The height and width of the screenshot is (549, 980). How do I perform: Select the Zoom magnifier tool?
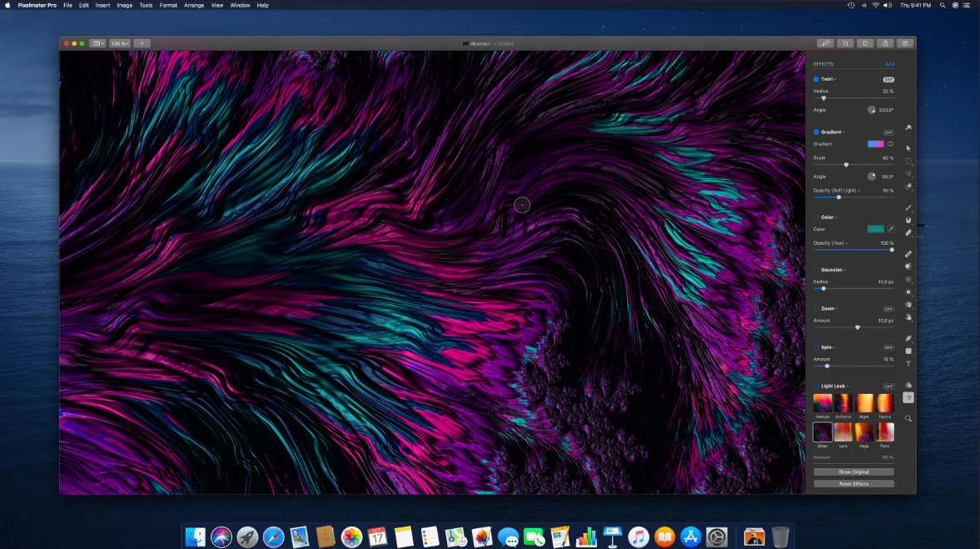(908, 418)
